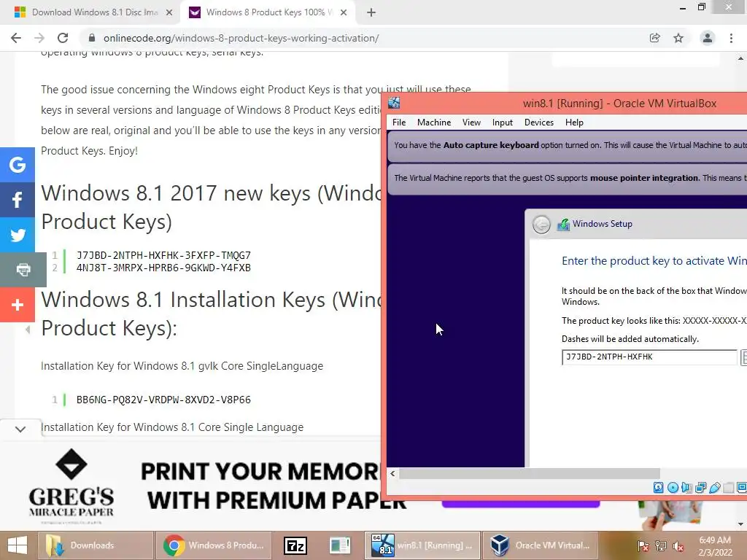Click the auto capture keyboard notification banner
Screen dimensions: 747x560
tap(567, 145)
